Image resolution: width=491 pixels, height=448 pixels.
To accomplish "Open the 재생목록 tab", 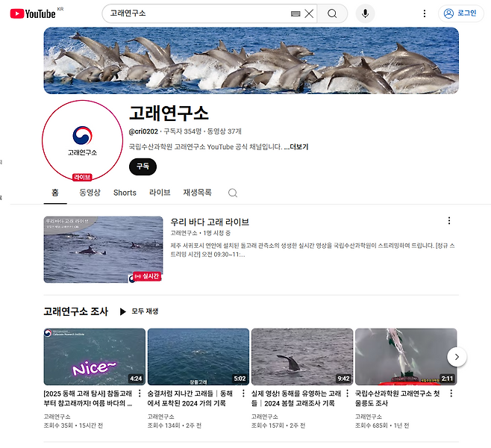I will click(197, 193).
